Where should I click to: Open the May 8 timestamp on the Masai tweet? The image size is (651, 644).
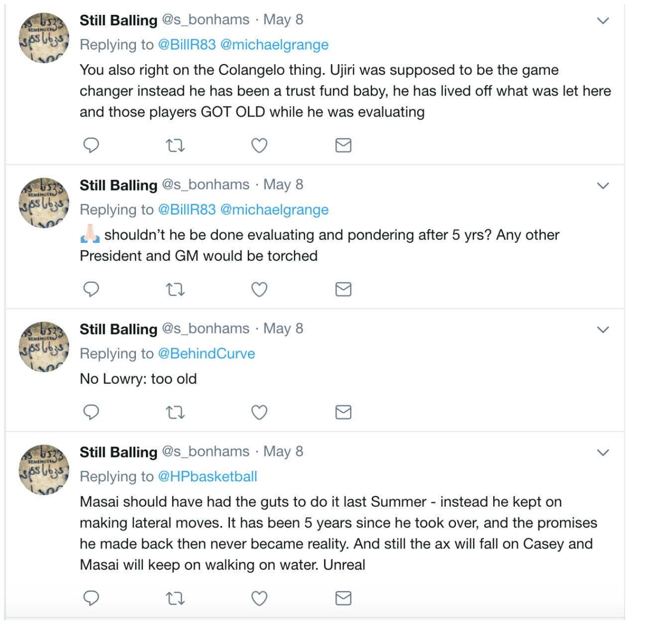(x=283, y=451)
